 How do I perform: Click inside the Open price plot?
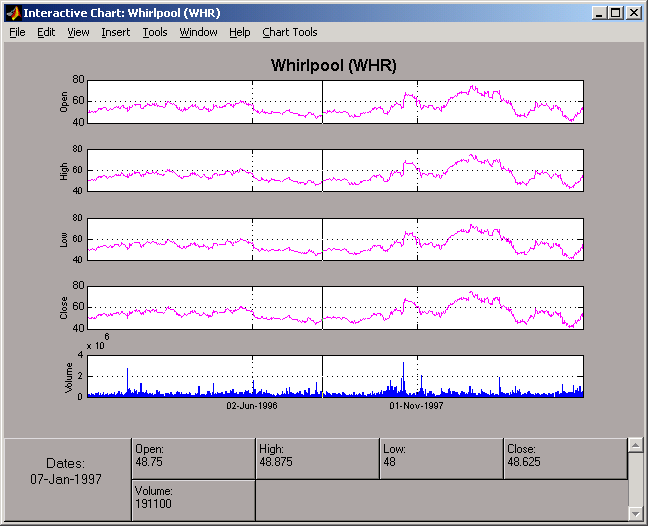[335, 102]
